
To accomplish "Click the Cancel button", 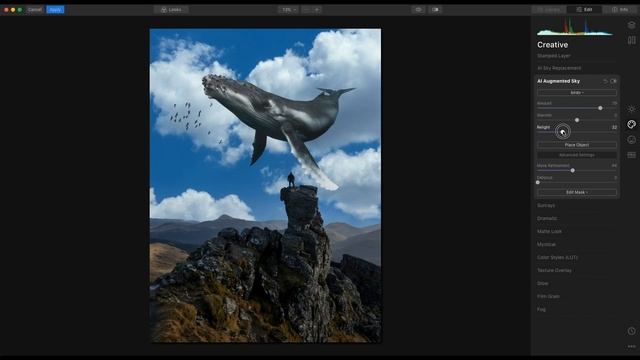I will pyautogui.click(x=35, y=9).
